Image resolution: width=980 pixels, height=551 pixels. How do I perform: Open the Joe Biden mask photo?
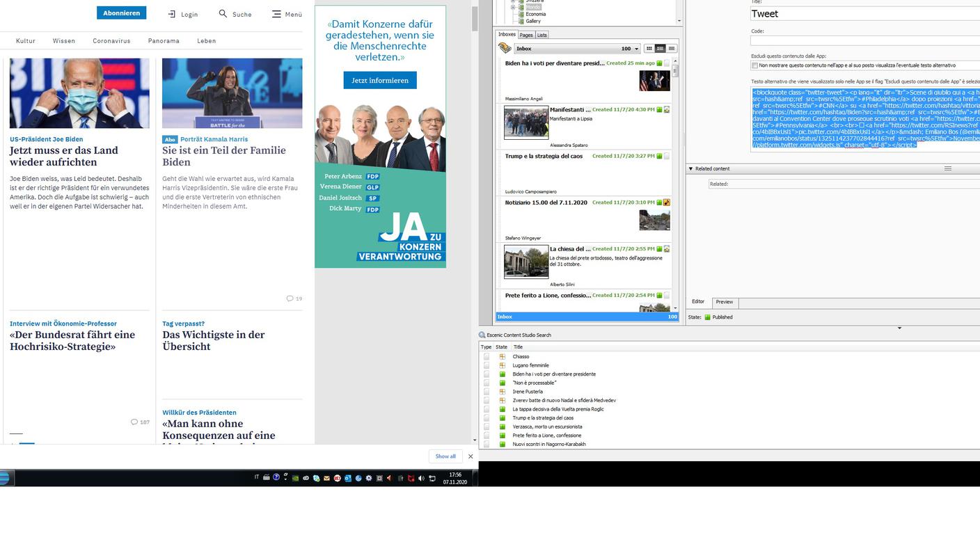point(79,93)
